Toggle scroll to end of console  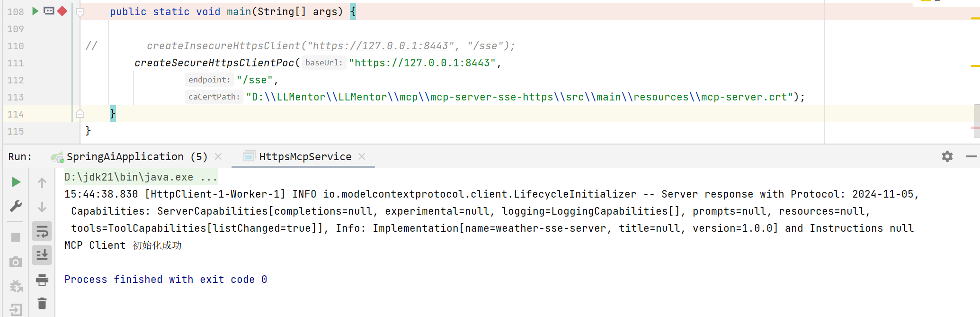(x=42, y=255)
